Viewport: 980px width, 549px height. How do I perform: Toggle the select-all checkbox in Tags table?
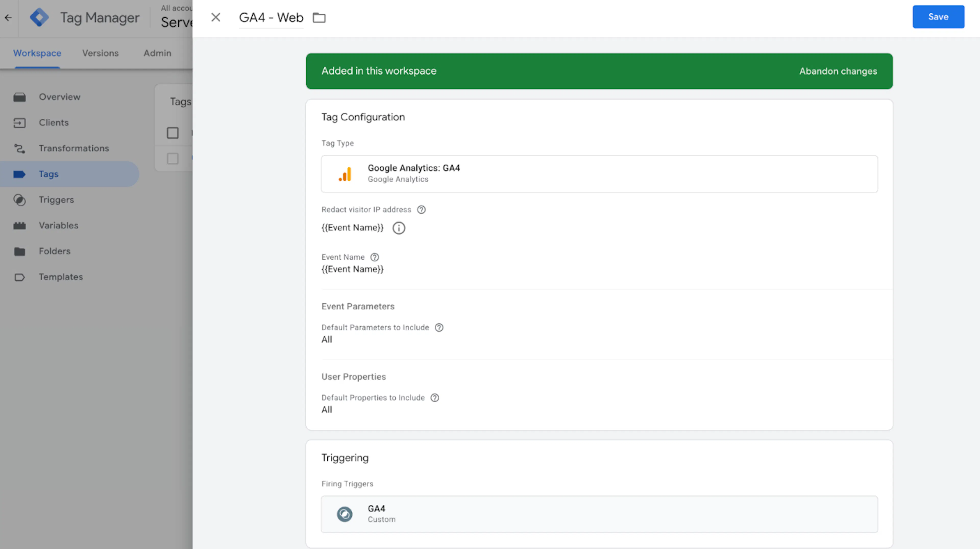[x=173, y=133]
